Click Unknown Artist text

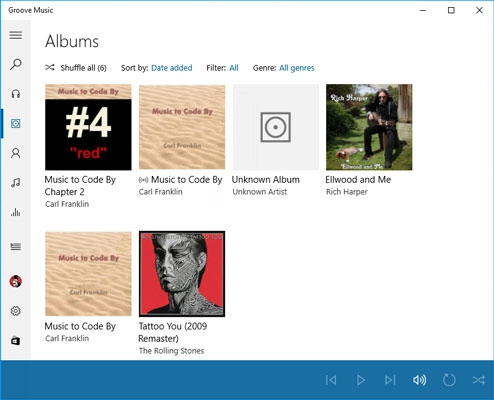(260, 192)
